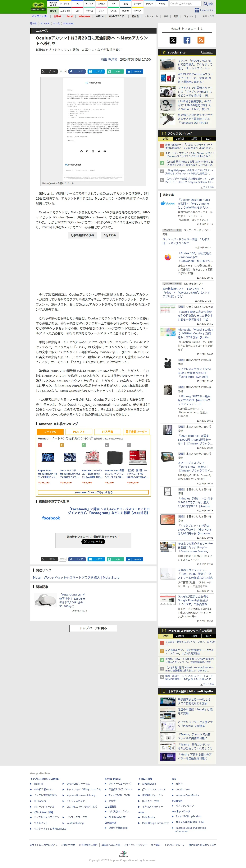Screen dimensions: 246x868
Task: Click エンタメ in the breadcrumb
Action: coord(45,24)
